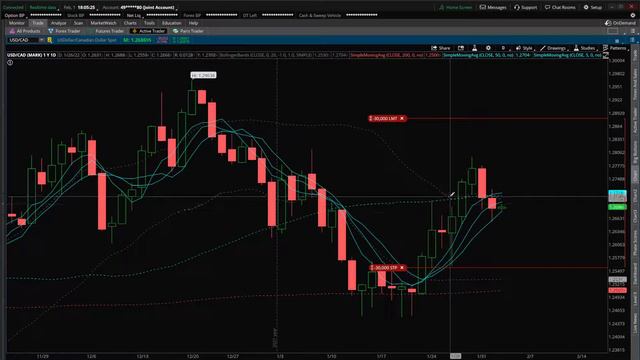Open the Setup gear menu
The image size is (640, 360).
click(593, 7)
